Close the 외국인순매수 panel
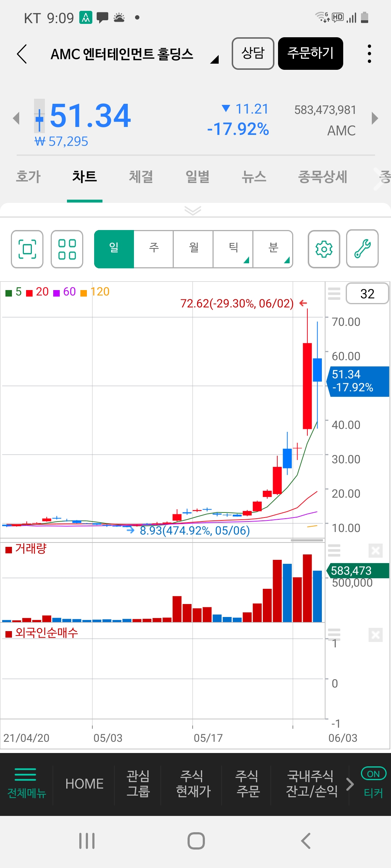The height and width of the screenshot is (868, 391). [375, 635]
